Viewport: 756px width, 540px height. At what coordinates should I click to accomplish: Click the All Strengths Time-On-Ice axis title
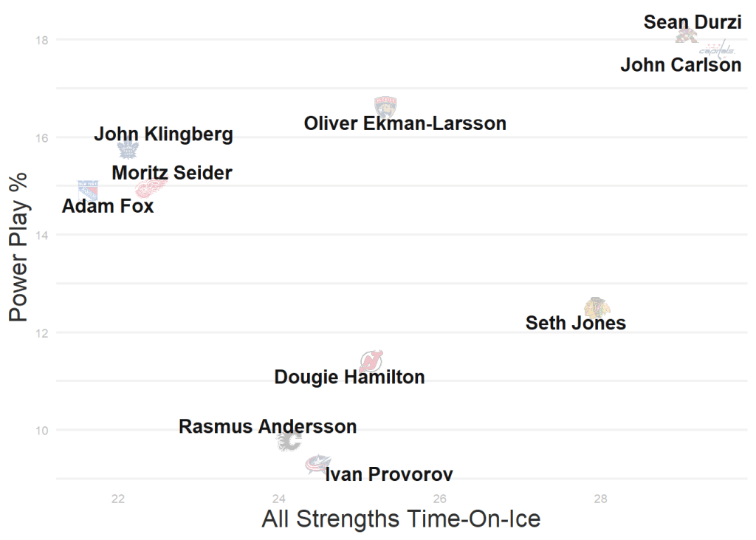[x=401, y=519]
